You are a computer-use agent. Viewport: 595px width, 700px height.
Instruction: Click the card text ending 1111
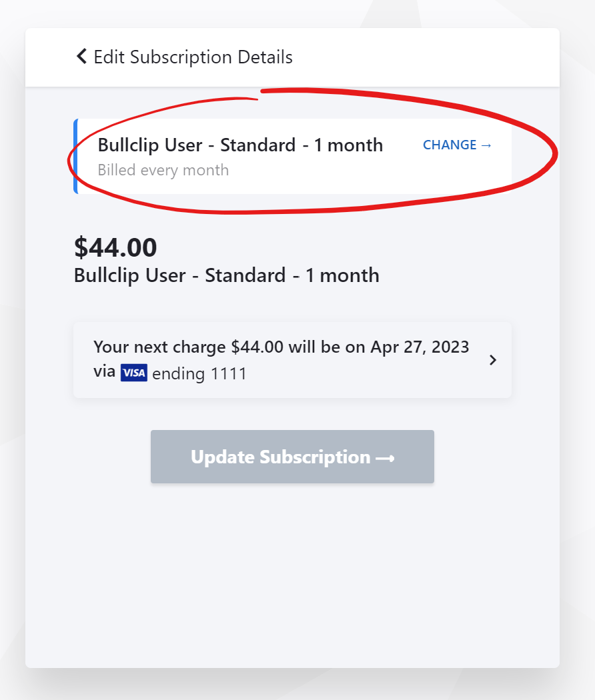199,373
